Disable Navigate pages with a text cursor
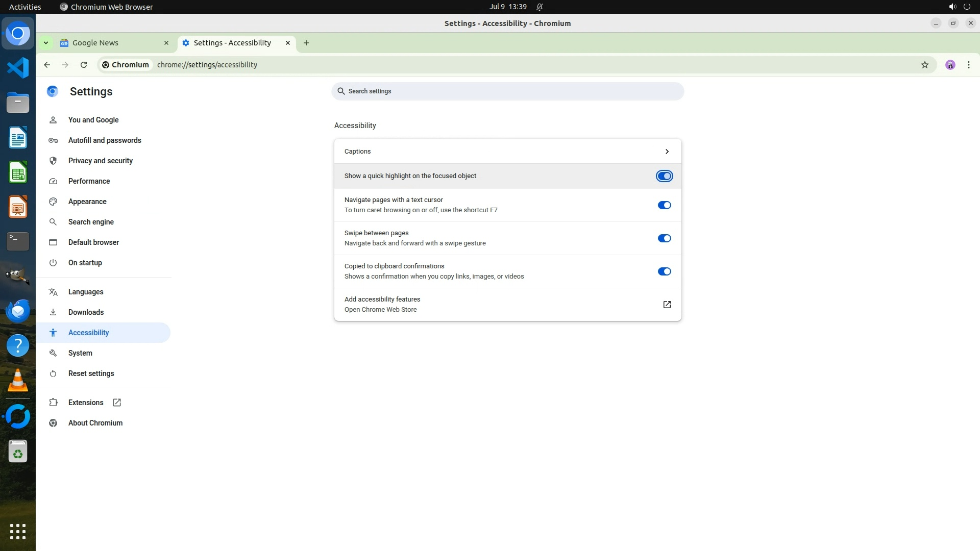980x551 pixels. 664,205
